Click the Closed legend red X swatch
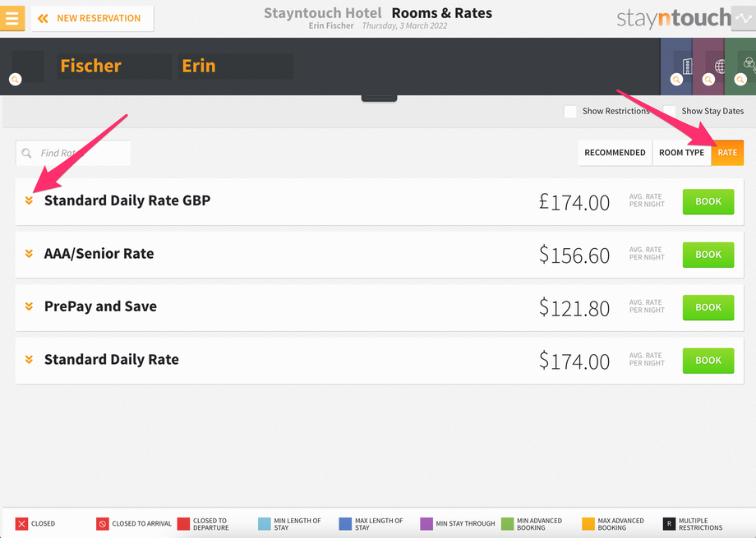 pyautogui.click(x=21, y=523)
